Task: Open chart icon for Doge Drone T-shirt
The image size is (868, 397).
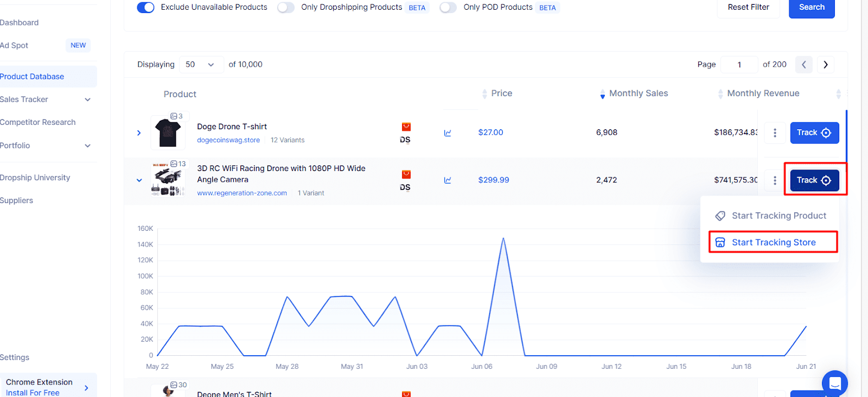Action: [448, 133]
